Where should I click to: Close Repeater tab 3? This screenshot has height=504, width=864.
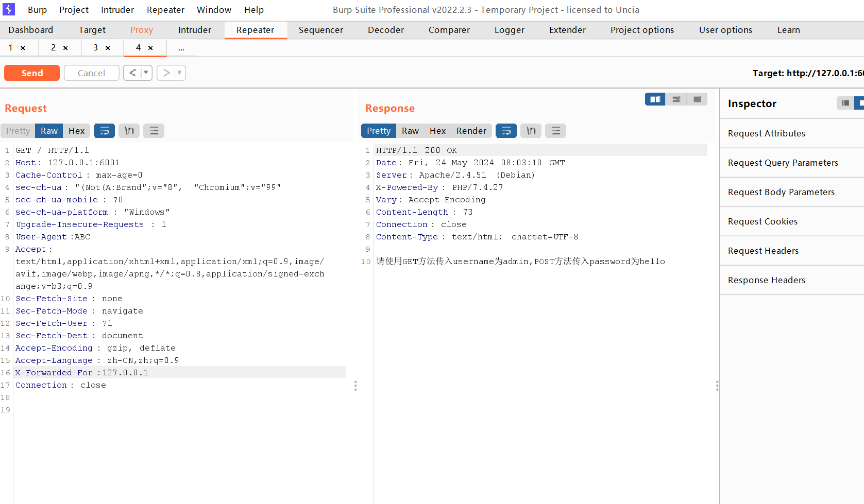(108, 48)
